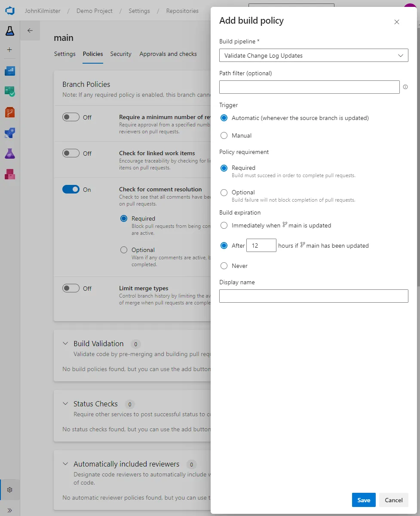Switch to Approvals and checks tab
The height and width of the screenshot is (516, 420).
point(168,54)
